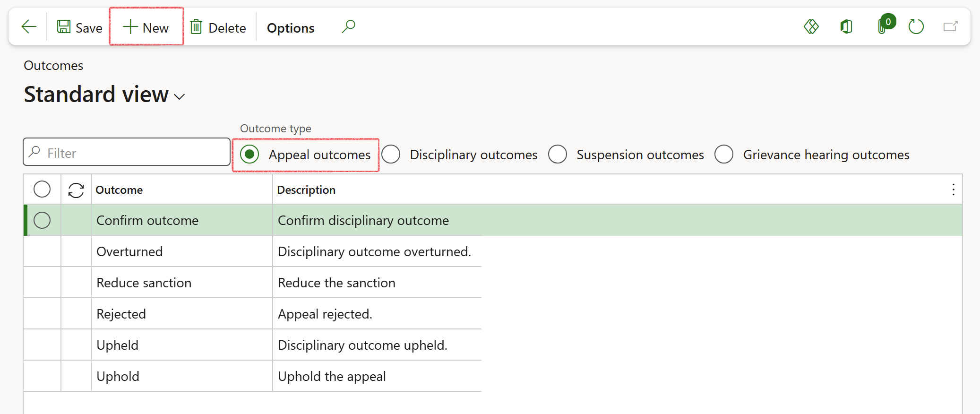Viewport: 980px width, 414px height.
Task: Click the back arrow icon
Action: 29,27
